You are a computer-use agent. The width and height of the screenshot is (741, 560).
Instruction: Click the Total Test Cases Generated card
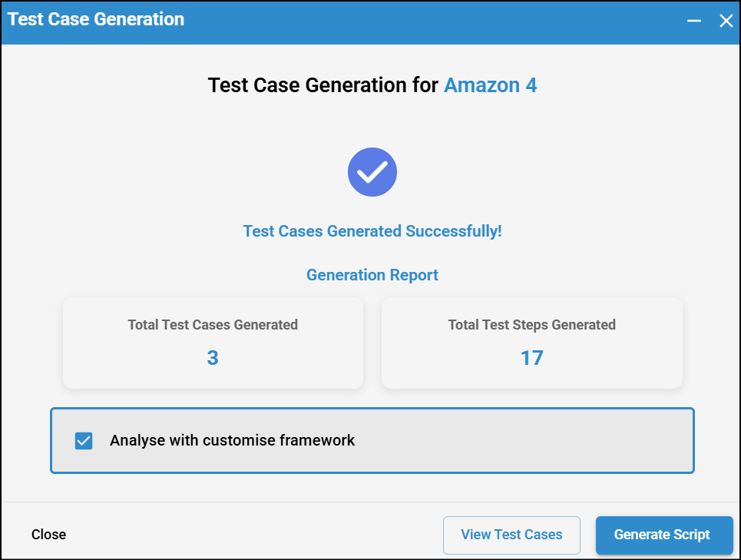tap(213, 343)
